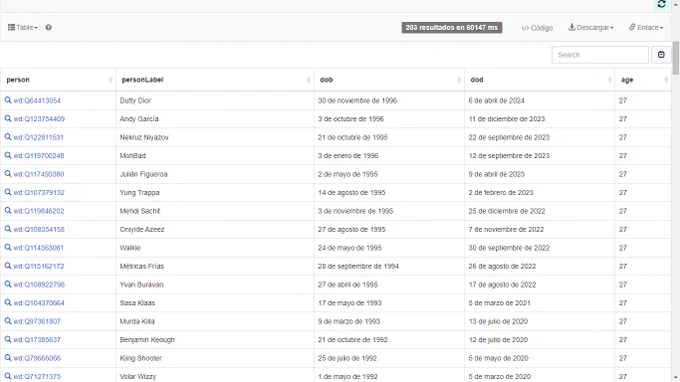
Task: Click the magnifier icon beside wd:Q114363081
Action: [8, 248]
